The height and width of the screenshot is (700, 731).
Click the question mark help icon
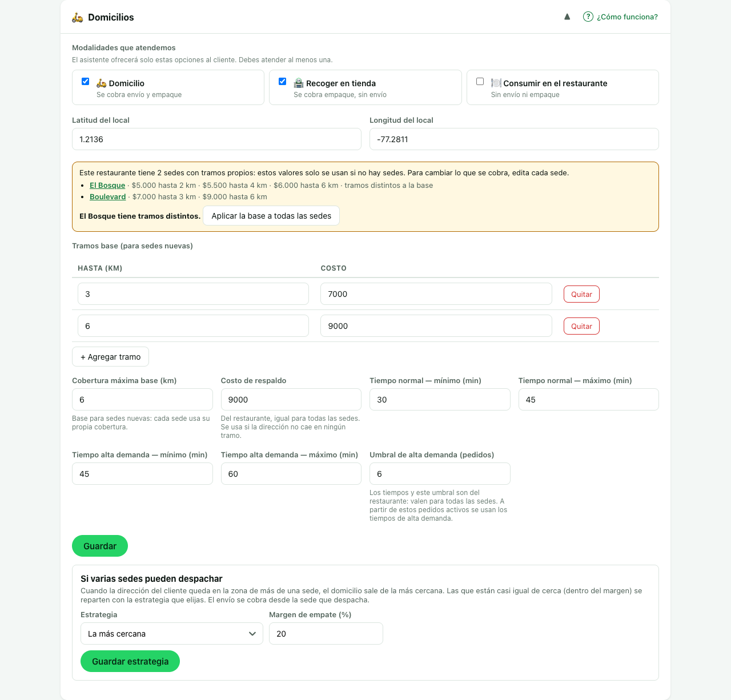588,17
